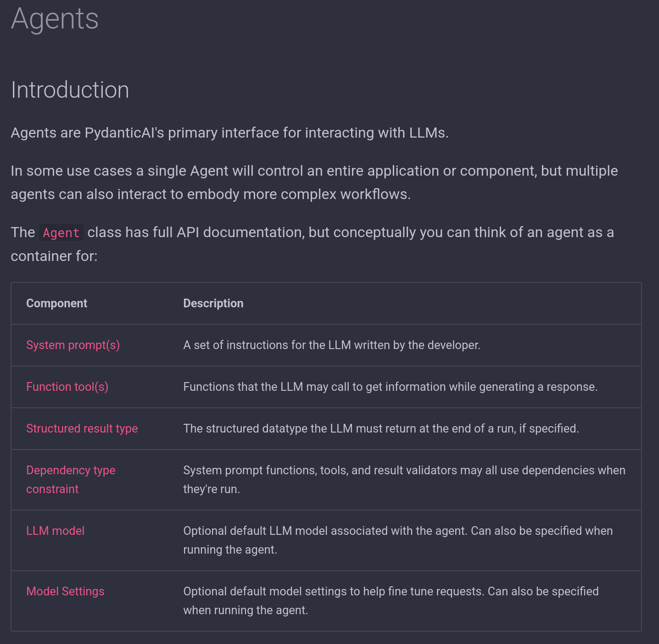The width and height of the screenshot is (659, 644).
Task: Follow the Structured result type link
Action: pos(82,428)
